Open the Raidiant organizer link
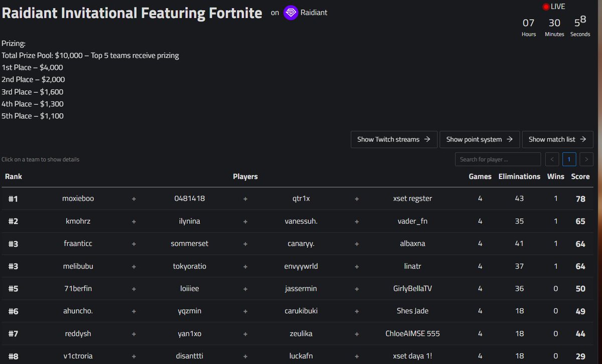602x364 pixels. (314, 13)
